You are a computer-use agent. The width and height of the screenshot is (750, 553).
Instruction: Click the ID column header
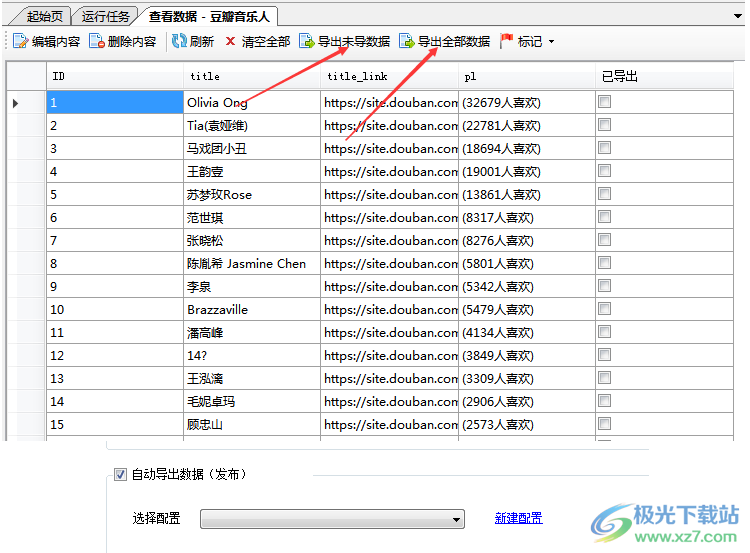click(x=115, y=77)
